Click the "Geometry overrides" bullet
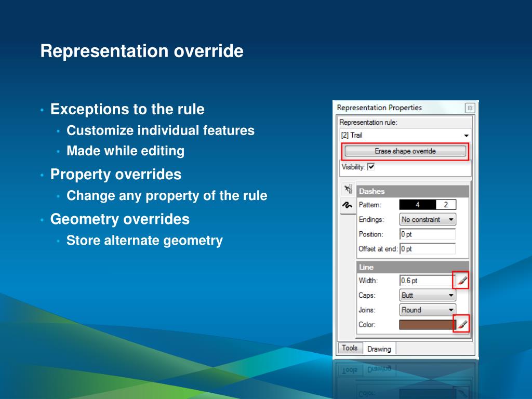Viewport: 532px width, 399px height. [120, 219]
